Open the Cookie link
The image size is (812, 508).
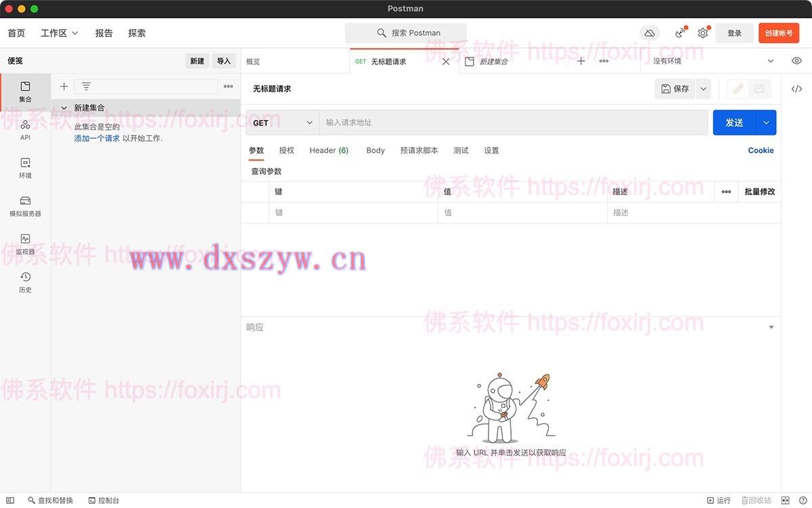(761, 150)
